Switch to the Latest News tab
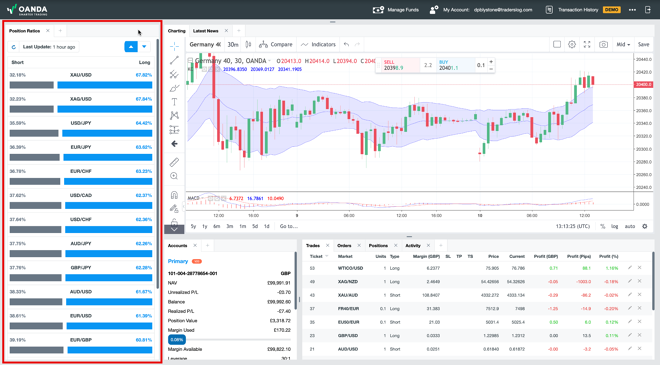The image size is (660, 365). point(205,31)
